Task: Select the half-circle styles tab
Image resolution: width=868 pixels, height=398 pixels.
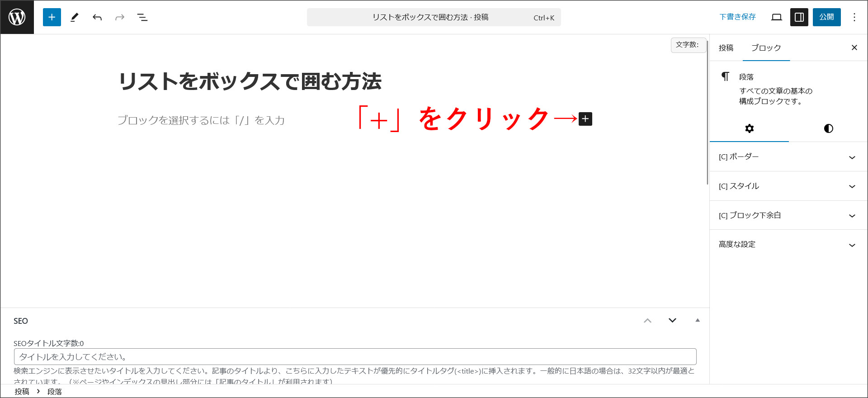Action: pyautogui.click(x=828, y=128)
